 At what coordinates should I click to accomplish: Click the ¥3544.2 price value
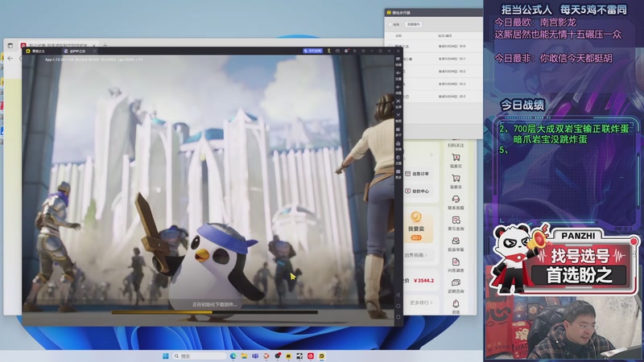(x=424, y=281)
